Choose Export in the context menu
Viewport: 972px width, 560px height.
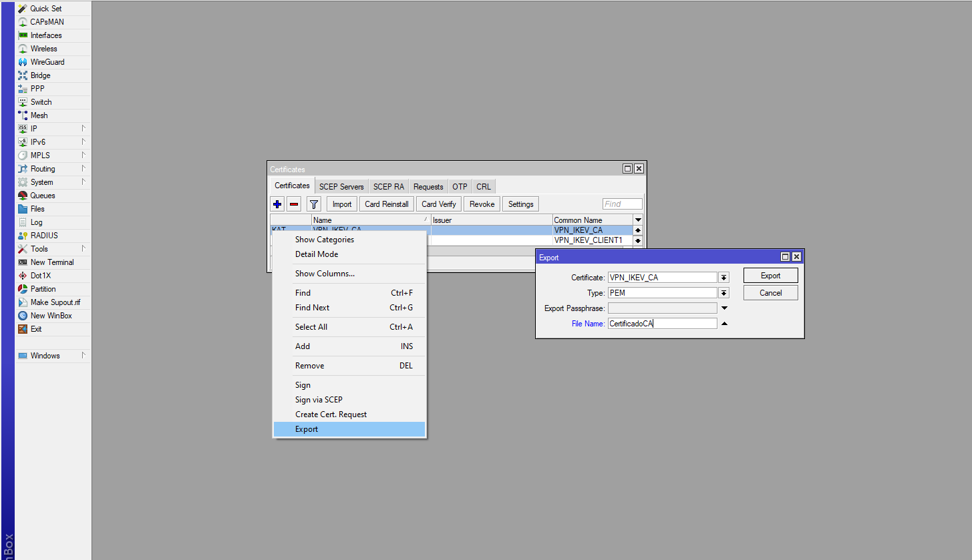[349, 429]
